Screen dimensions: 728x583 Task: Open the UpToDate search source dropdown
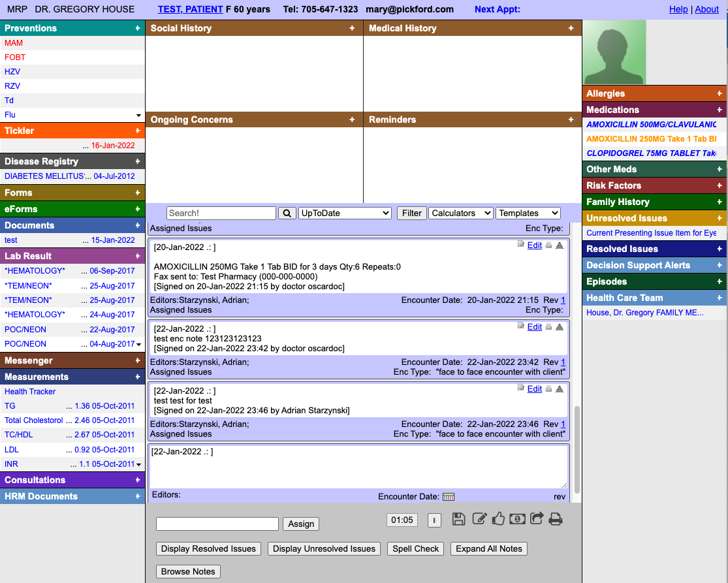[345, 213]
